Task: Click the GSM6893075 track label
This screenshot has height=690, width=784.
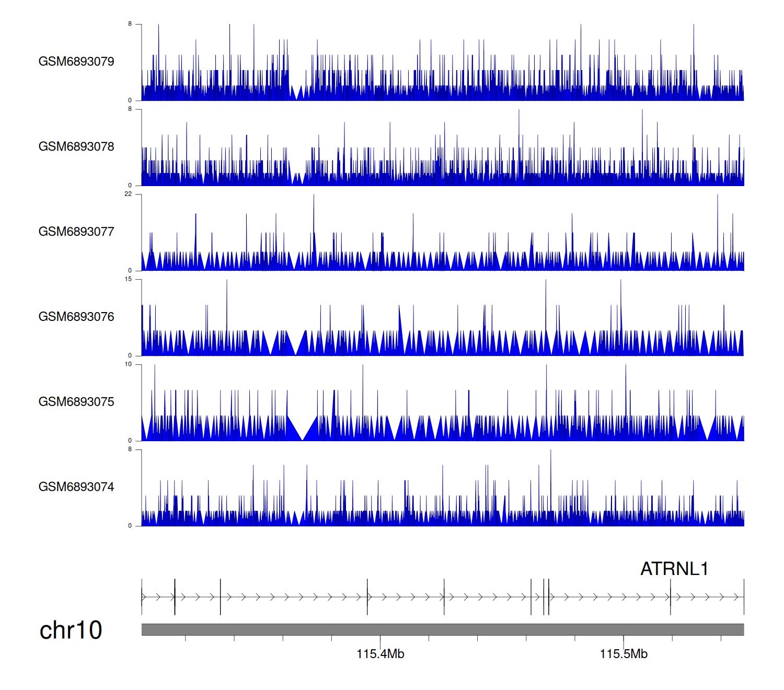Action: click(76, 402)
